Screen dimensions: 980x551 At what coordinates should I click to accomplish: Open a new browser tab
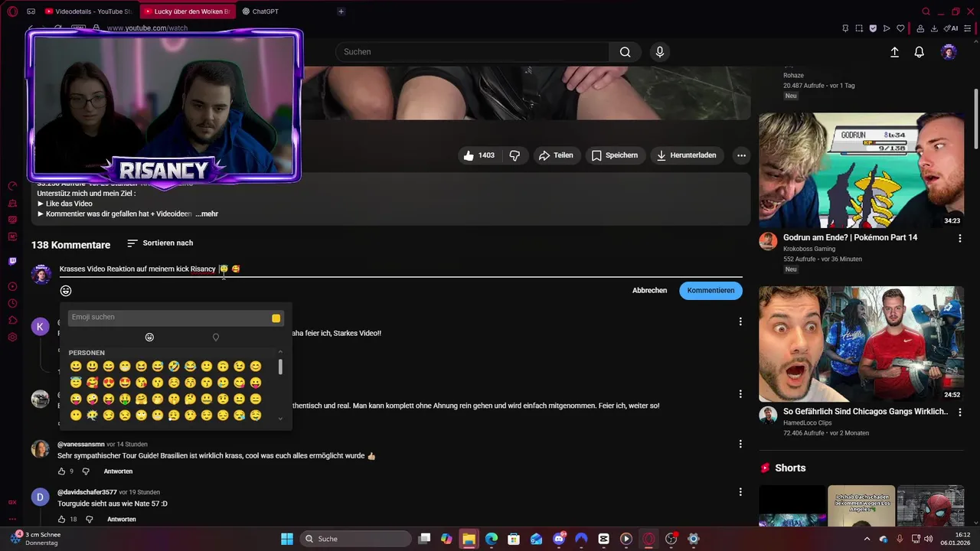(341, 11)
